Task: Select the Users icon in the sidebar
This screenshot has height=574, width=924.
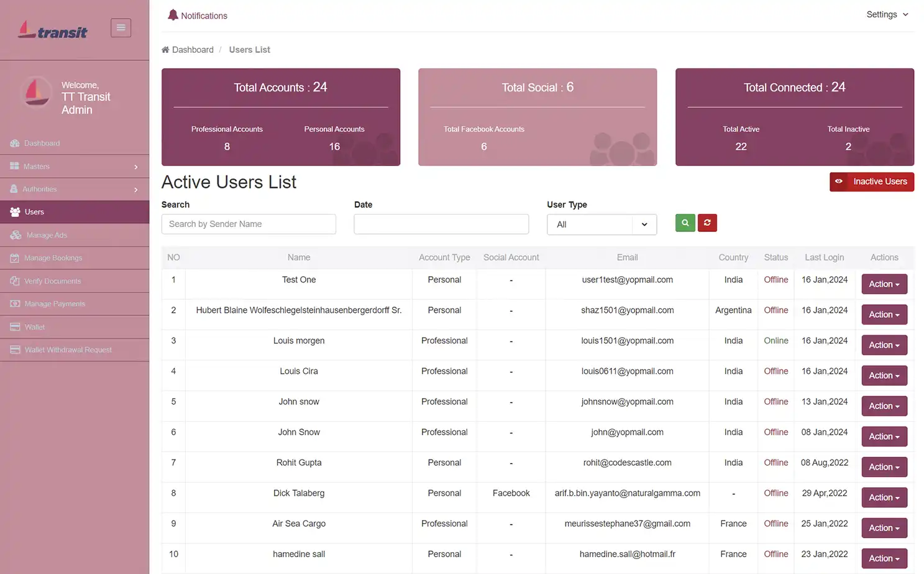Action: 14,212
